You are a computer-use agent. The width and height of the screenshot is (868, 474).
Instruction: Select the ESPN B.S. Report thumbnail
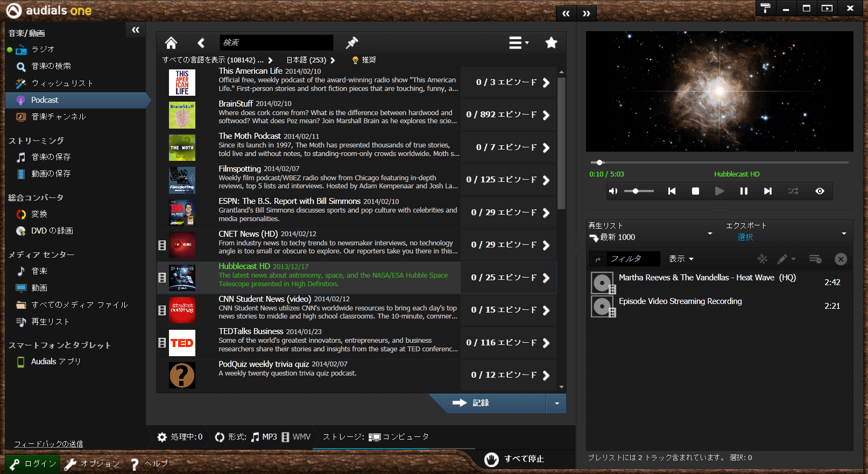coord(182,213)
